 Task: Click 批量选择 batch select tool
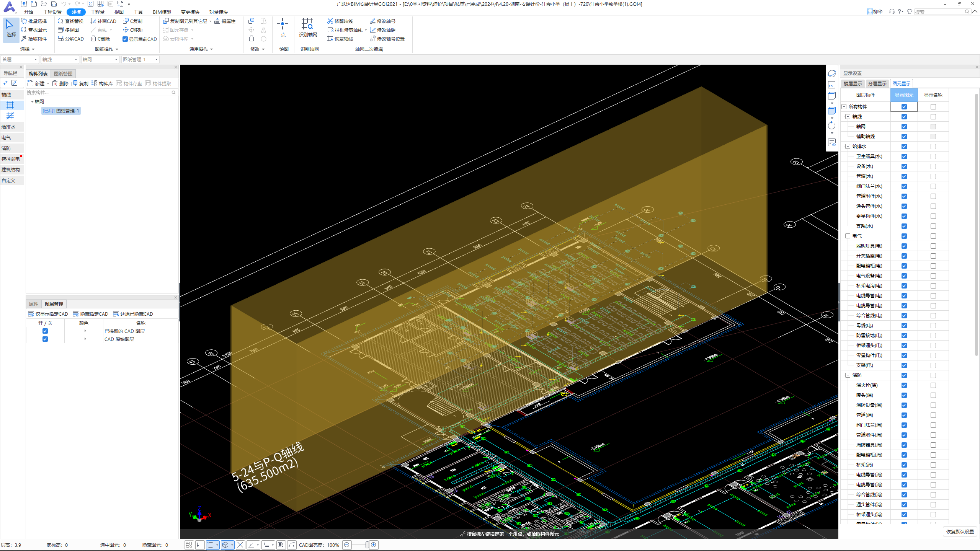click(34, 21)
